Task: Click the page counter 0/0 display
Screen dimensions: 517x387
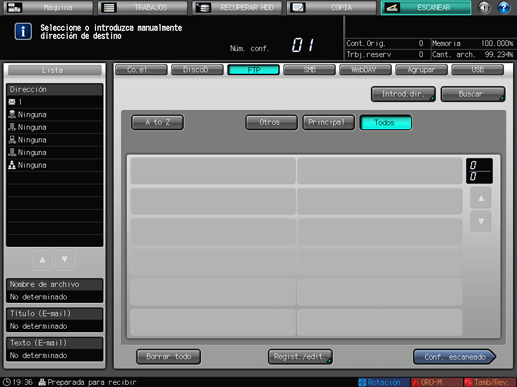Action: pos(479,171)
